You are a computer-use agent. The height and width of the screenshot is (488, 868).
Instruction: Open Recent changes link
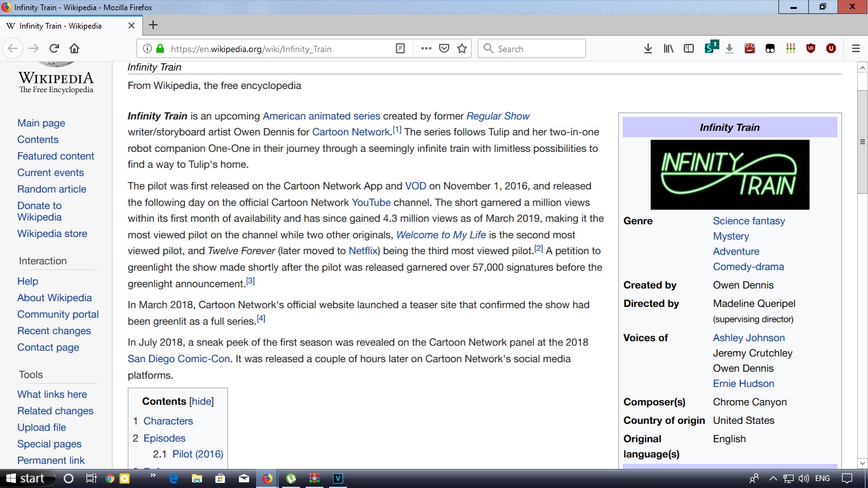pyautogui.click(x=54, y=331)
